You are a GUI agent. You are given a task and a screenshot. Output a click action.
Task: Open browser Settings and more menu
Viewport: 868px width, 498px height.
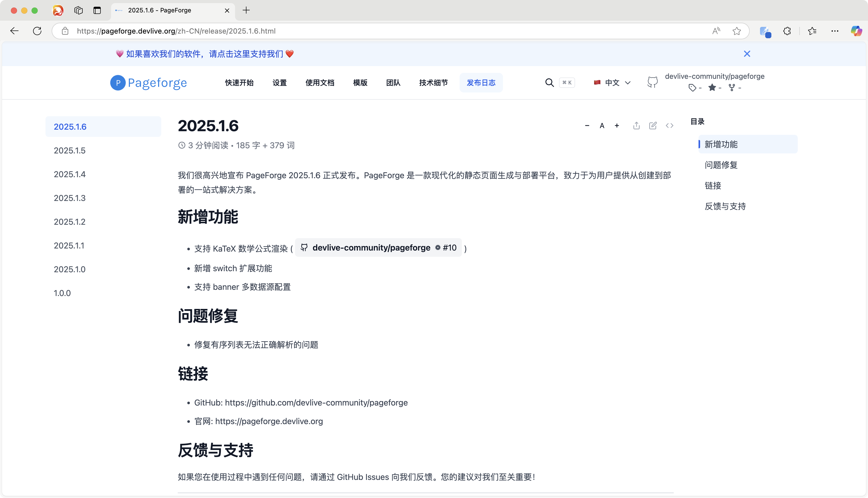(835, 31)
